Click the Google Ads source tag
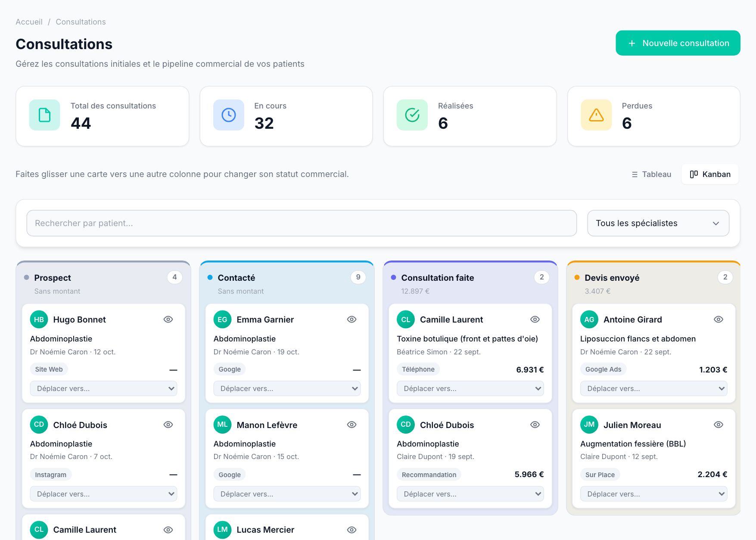Viewport: 756px width, 540px height. pyautogui.click(x=603, y=369)
